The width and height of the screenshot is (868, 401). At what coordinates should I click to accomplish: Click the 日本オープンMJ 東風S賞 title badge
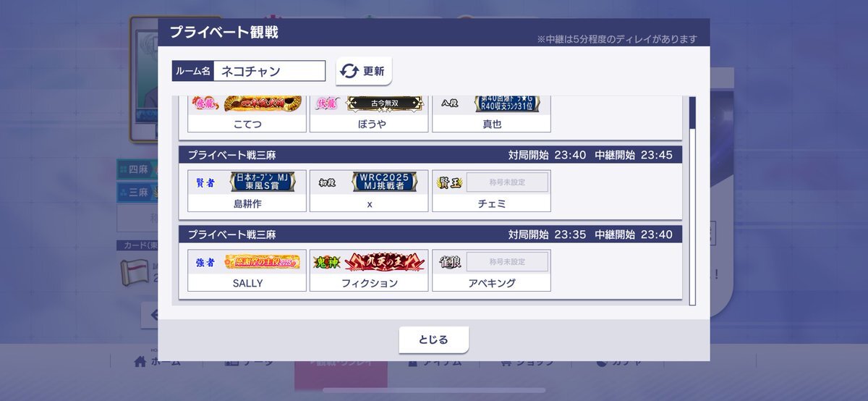click(263, 182)
